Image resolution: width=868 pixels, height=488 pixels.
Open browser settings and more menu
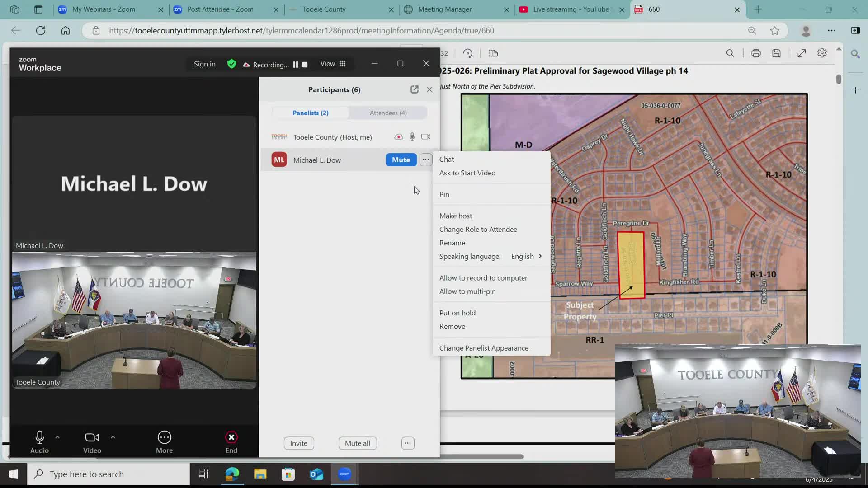pos(832,30)
